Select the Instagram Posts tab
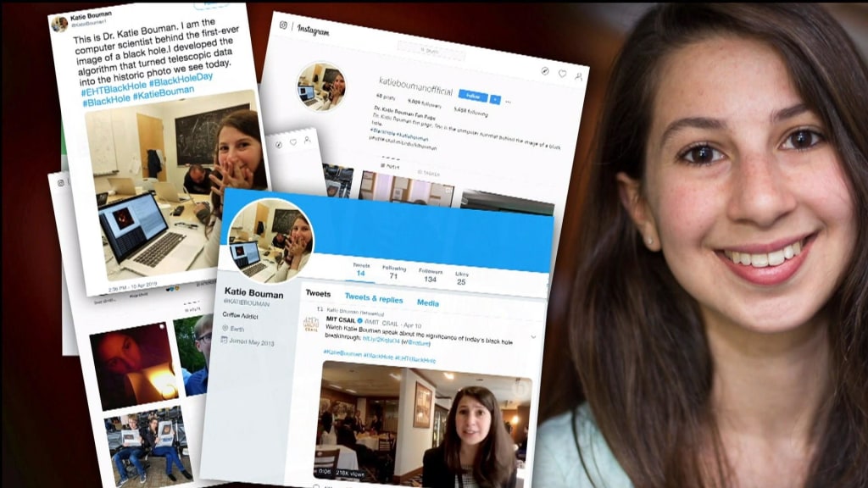This screenshot has height=488, width=868. click(392, 166)
